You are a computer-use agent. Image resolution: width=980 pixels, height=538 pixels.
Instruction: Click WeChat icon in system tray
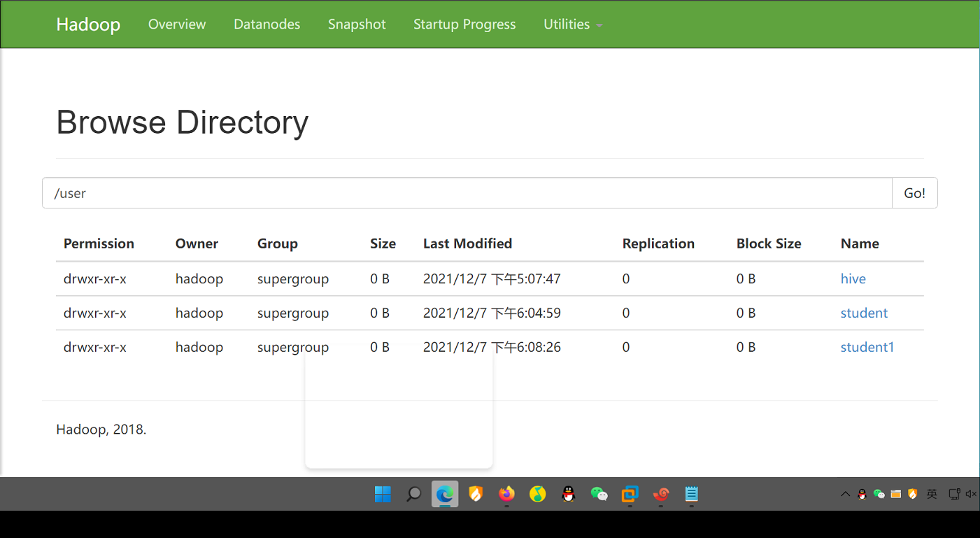coord(879,494)
